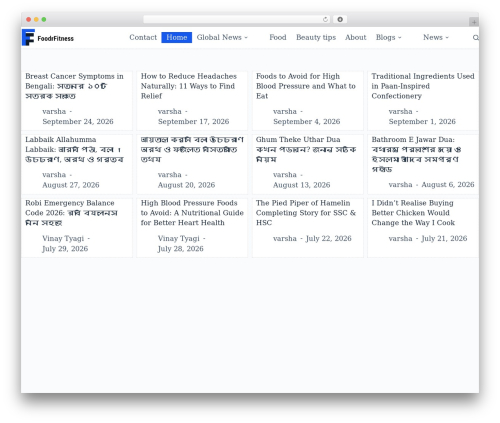500x423 pixels.
Task: Open Beauty tips section
Action: click(316, 37)
